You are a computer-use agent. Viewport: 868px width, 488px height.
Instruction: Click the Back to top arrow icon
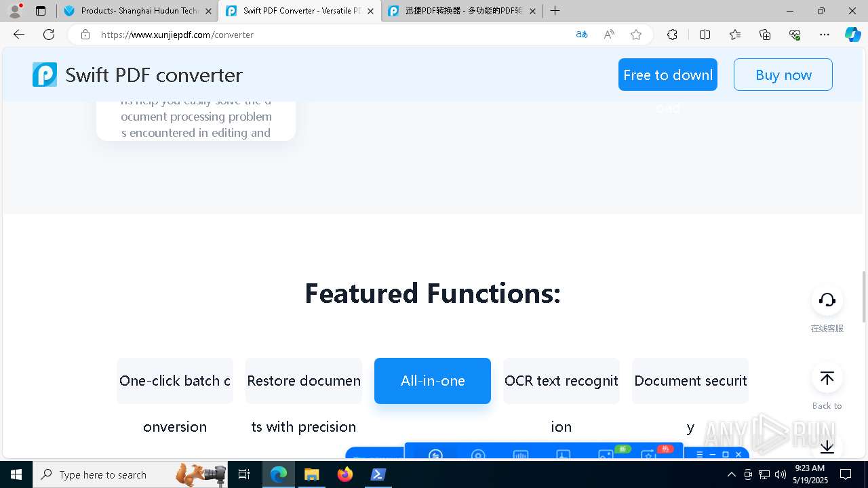tap(827, 378)
